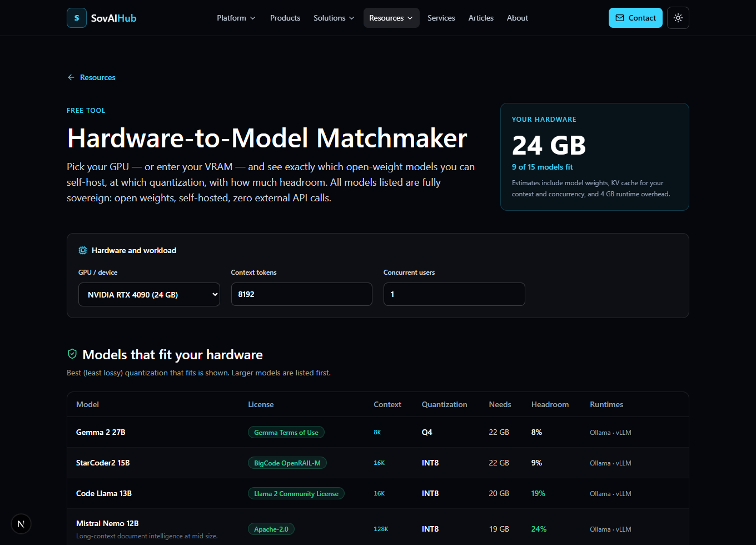
Task: Click the 19% headroom value
Action: (538, 493)
